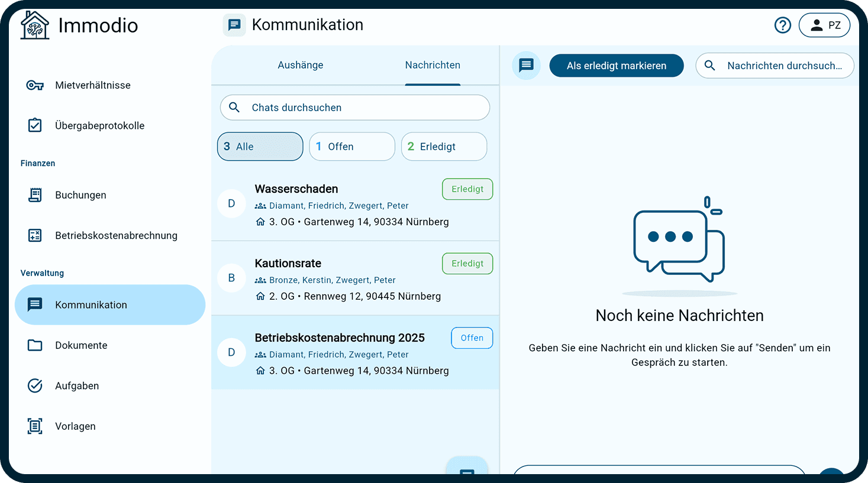Open Aufgaben in the sidebar
This screenshot has height=483, width=868.
(x=110, y=385)
